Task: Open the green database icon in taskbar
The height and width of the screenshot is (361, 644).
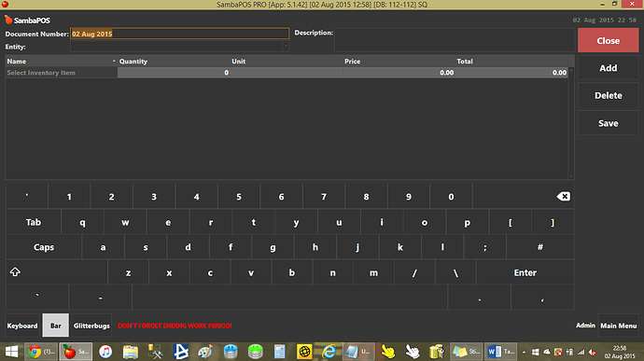Action: [255, 352]
